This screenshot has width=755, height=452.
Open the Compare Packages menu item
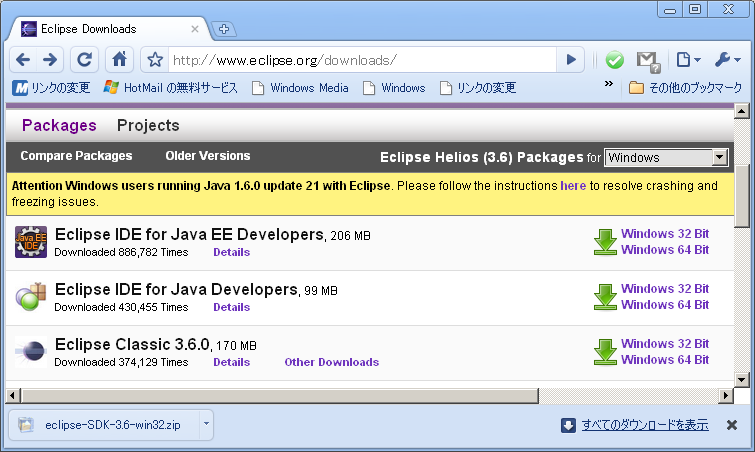tap(76, 156)
